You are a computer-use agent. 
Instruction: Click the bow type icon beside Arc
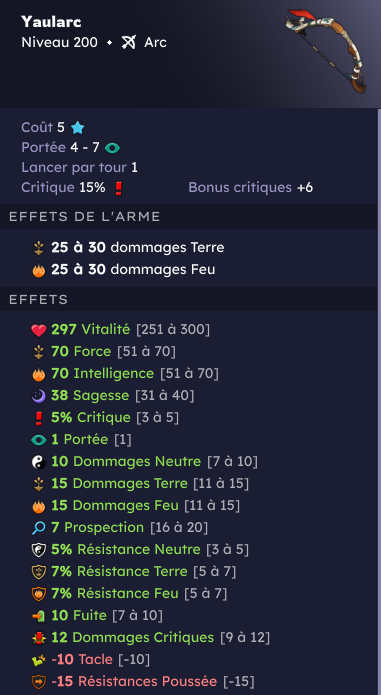coord(128,43)
